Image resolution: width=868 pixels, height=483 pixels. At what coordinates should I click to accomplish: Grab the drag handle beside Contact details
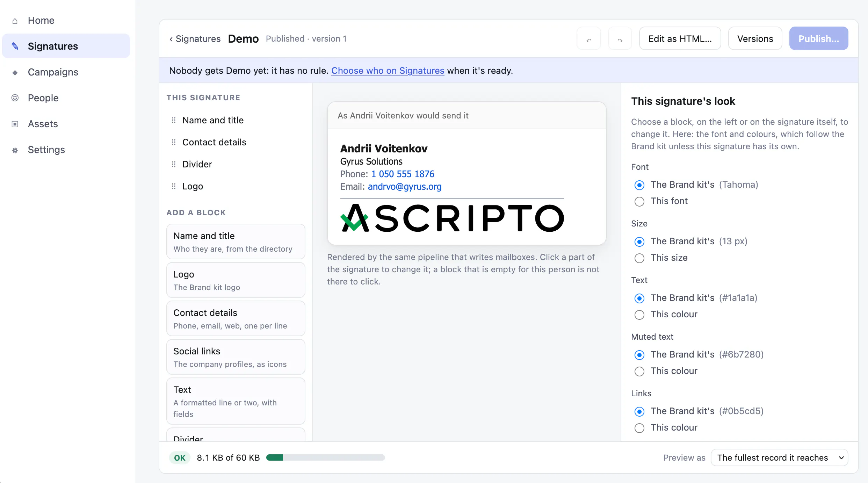point(174,142)
